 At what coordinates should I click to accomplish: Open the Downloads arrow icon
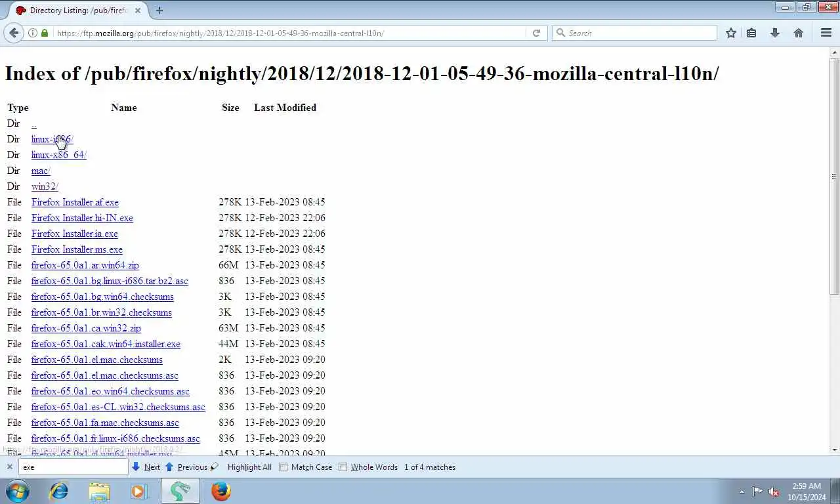(775, 33)
